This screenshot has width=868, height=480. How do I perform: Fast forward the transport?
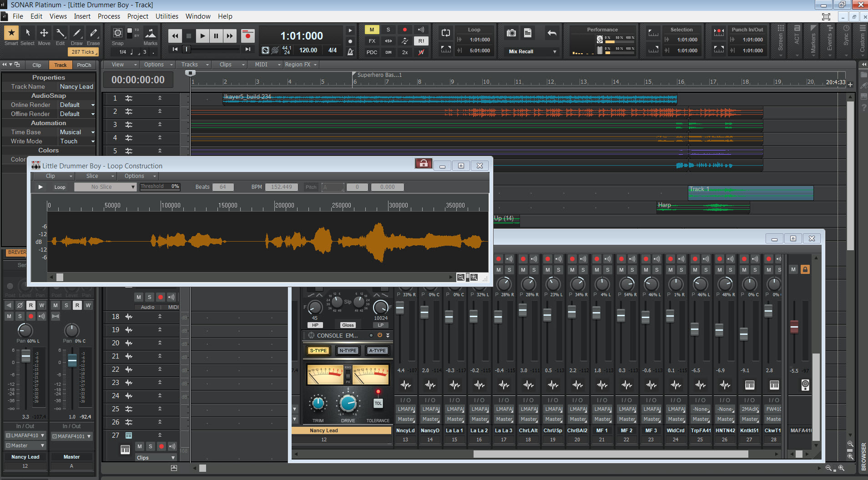[x=230, y=35]
